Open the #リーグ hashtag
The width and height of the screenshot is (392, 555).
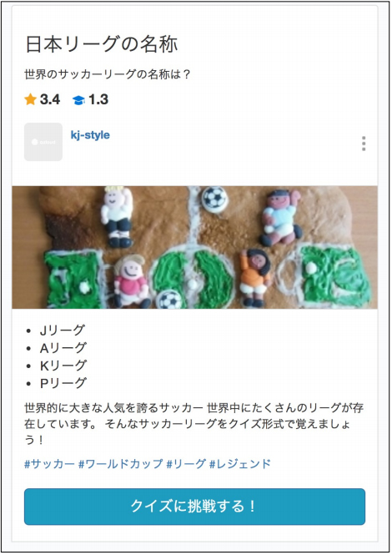point(186,464)
